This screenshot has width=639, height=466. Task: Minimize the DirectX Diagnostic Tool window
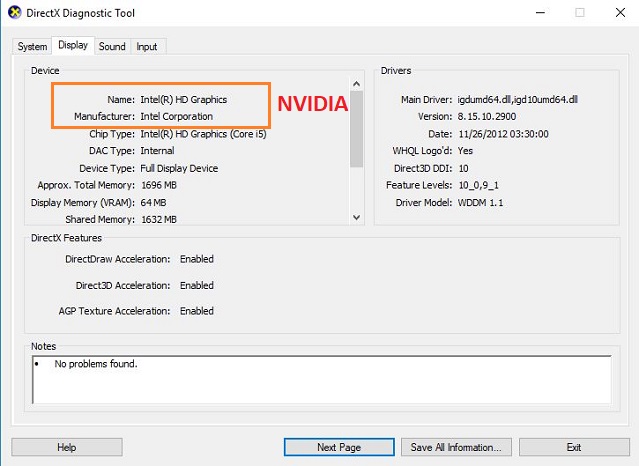pos(540,13)
